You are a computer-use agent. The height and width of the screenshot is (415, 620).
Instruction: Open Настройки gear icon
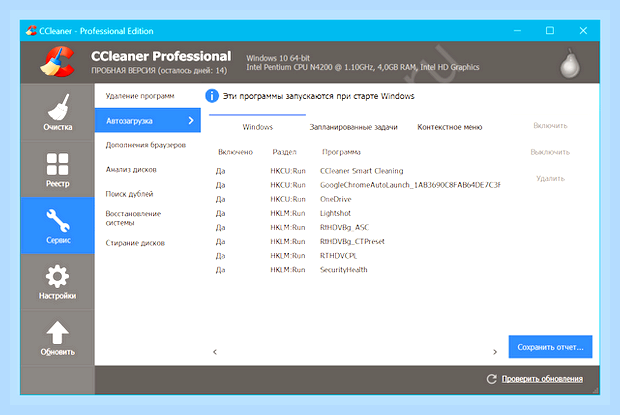pos(58,276)
